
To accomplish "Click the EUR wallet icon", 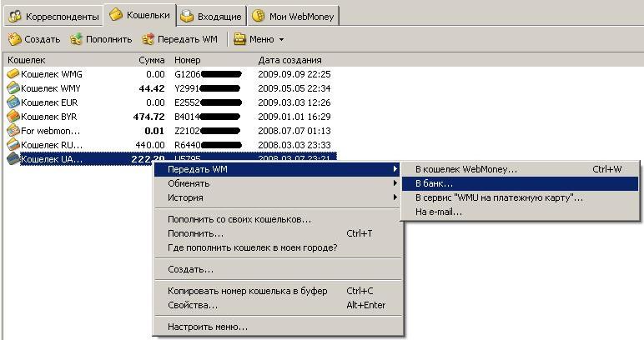I will (x=13, y=102).
